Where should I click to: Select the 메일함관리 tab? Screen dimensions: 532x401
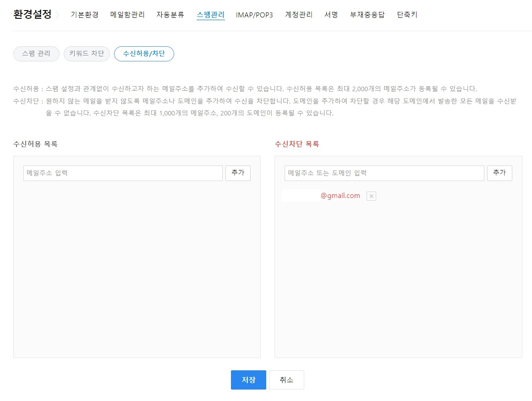pos(127,14)
